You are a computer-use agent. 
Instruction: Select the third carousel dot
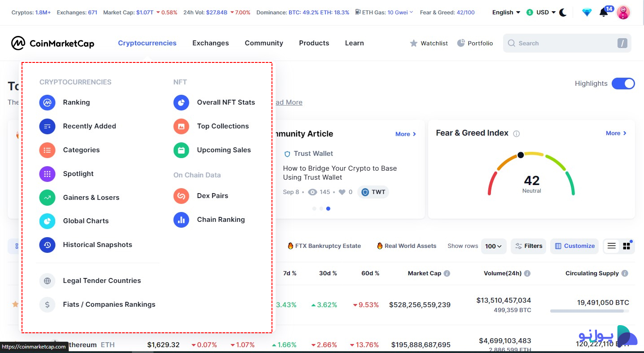click(328, 208)
